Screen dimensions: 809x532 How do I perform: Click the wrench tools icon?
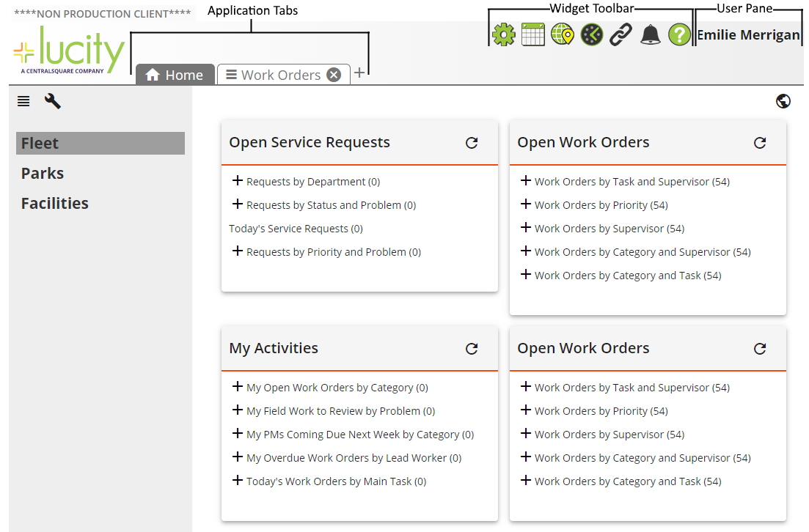52,101
